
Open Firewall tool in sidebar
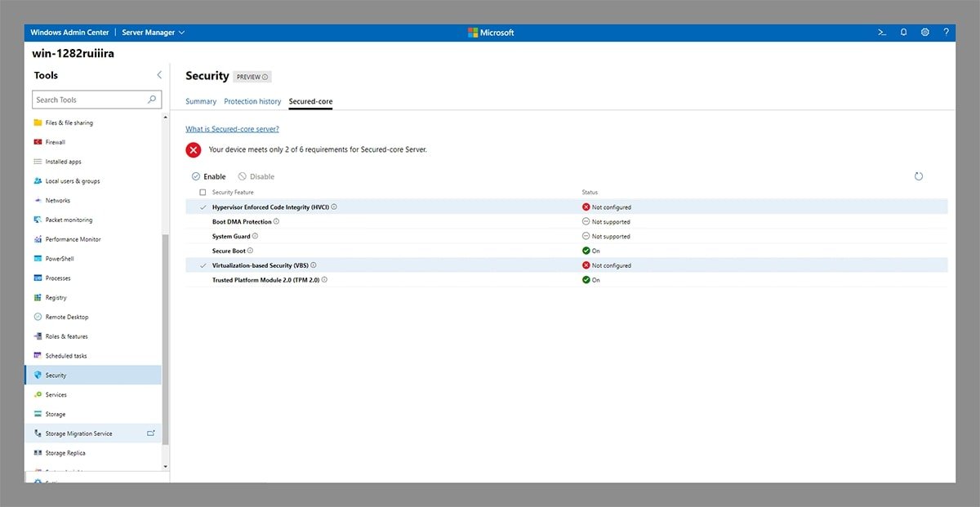tap(56, 142)
